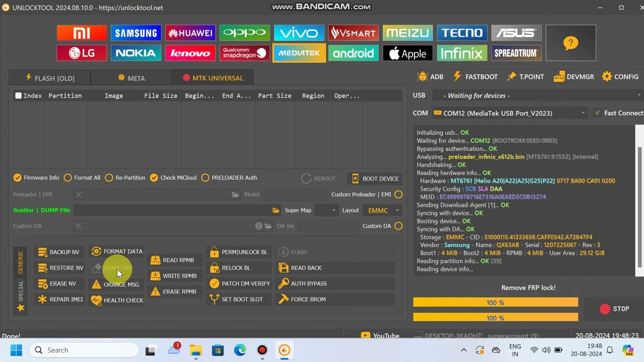Viewport: 644px width, 362px height.
Task: Expand the USB device dropdown
Action: pyautogui.click(x=537, y=96)
